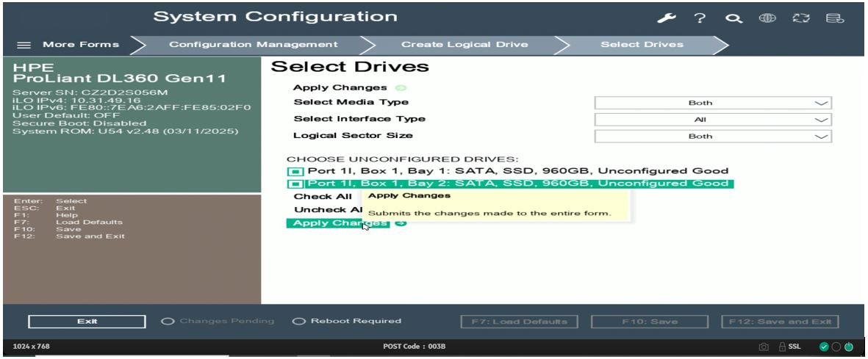Click the Uncheck All option

point(329,210)
